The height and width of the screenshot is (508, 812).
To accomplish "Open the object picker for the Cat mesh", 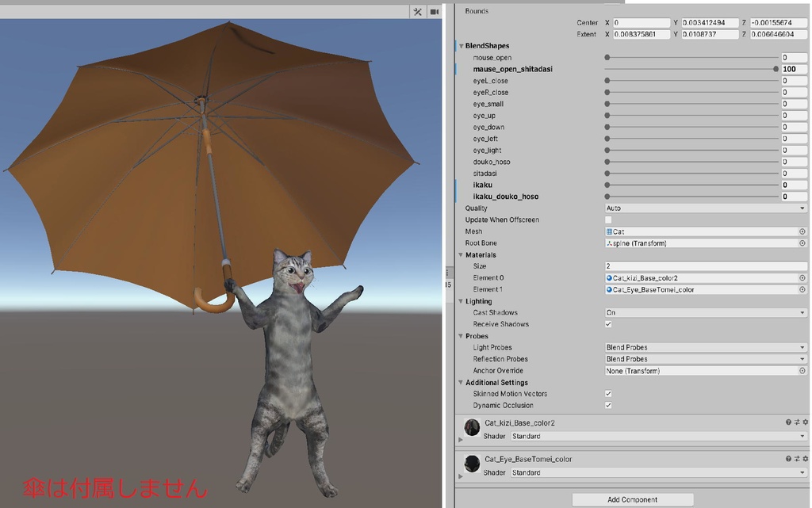I will 803,231.
